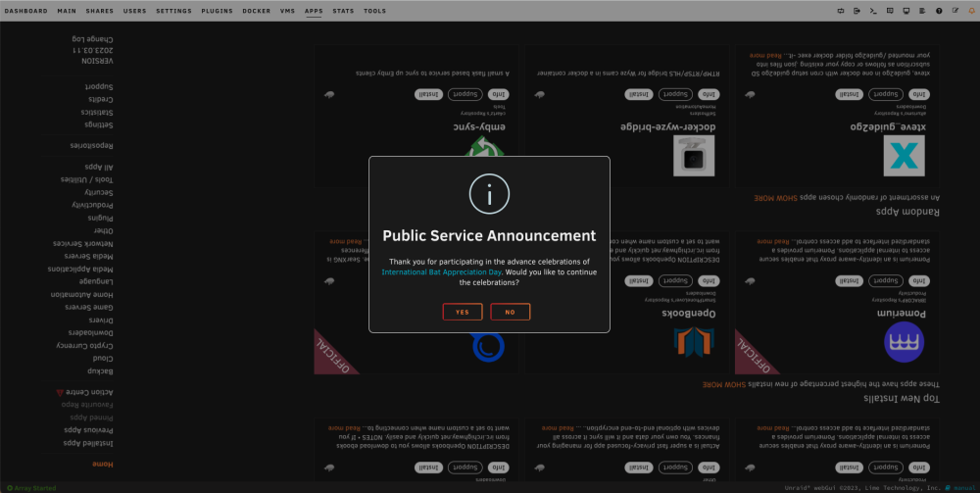Go to the Docker tab
Viewport: 980px width, 493px height.
pyautogui.click(x=256, y=11)
